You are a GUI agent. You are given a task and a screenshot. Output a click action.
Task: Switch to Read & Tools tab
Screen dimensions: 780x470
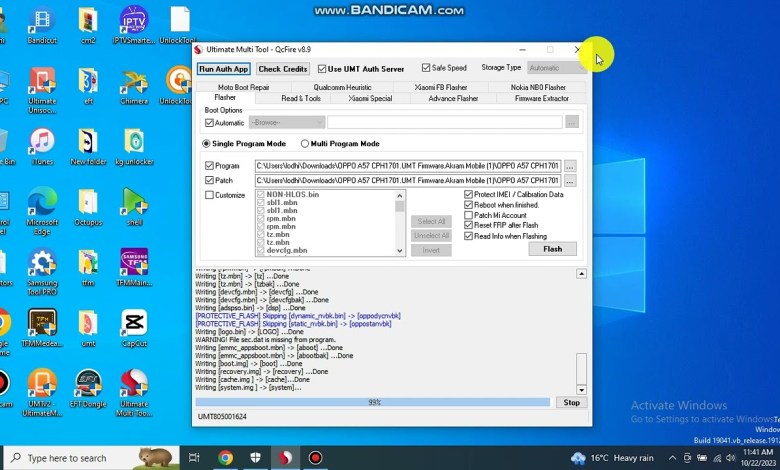click(x=301, y=98)
